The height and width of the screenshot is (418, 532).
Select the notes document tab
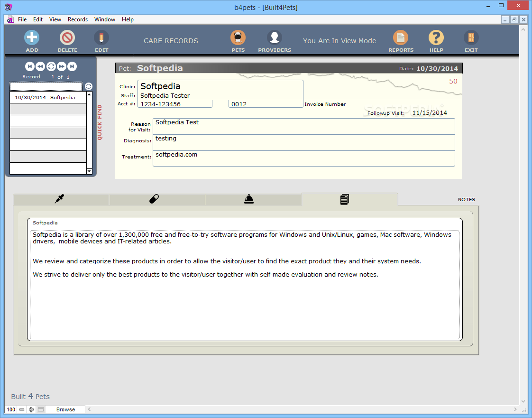tap(349, 199)
